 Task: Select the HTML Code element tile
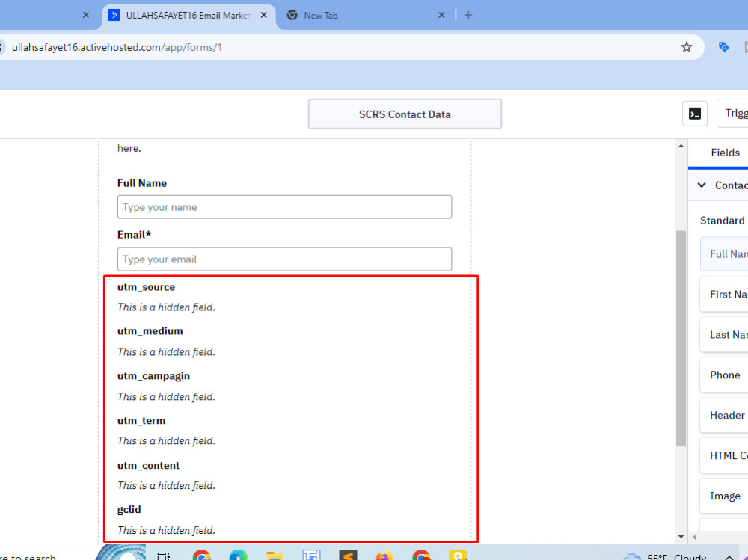coord(724,455)
